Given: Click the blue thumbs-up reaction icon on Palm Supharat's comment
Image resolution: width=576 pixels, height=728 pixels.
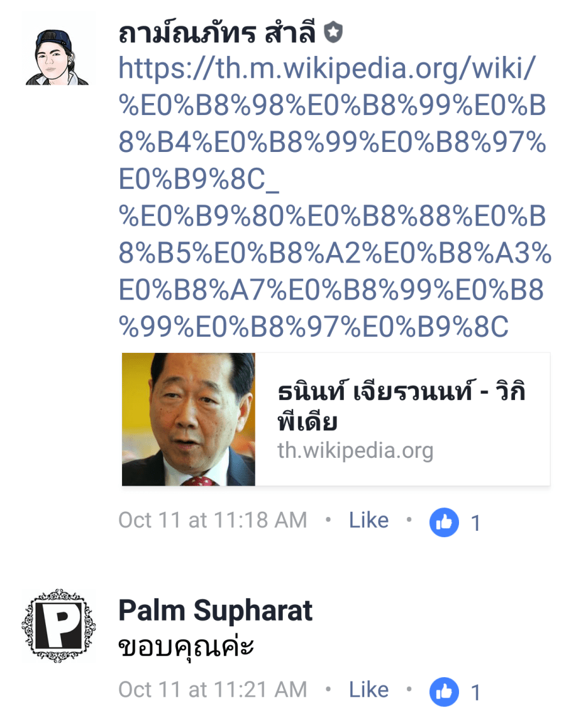Looking at the screenshot, I should point(444,692).
